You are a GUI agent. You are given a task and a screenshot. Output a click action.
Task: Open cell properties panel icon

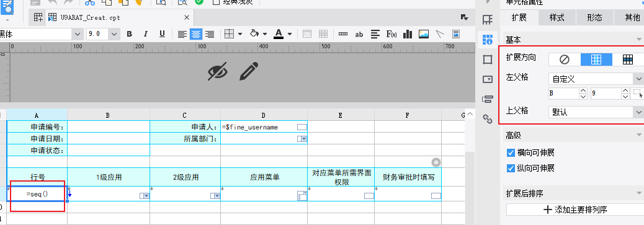(488, 40)
